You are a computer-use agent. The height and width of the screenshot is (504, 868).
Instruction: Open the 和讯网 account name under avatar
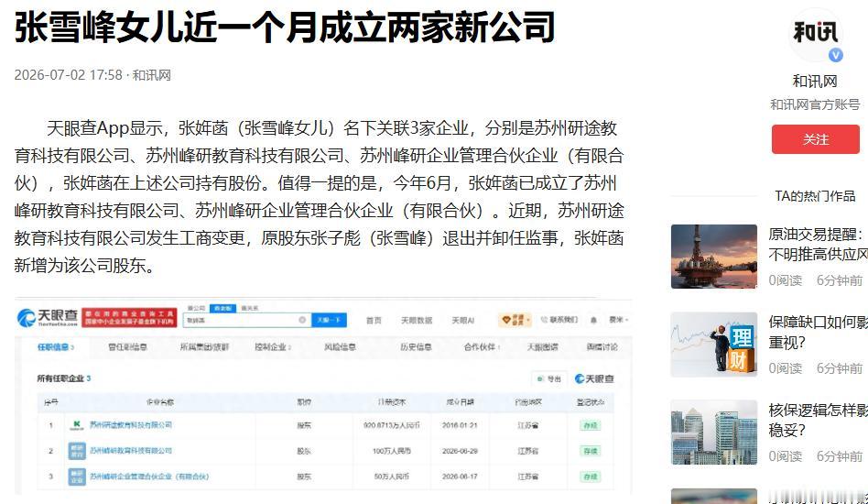815,82
